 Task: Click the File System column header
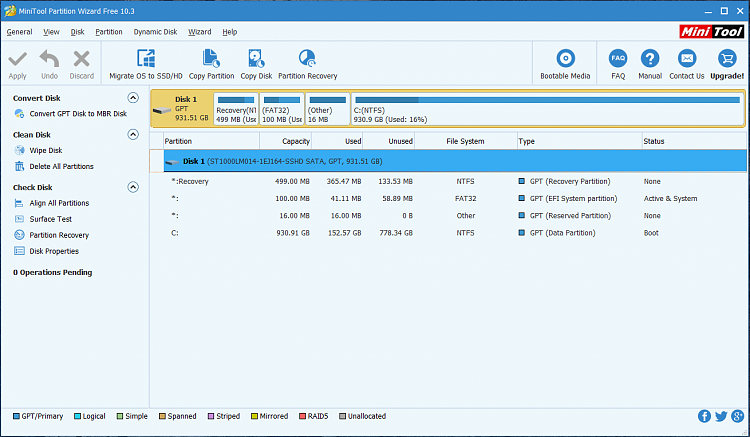tap(466, 142)
